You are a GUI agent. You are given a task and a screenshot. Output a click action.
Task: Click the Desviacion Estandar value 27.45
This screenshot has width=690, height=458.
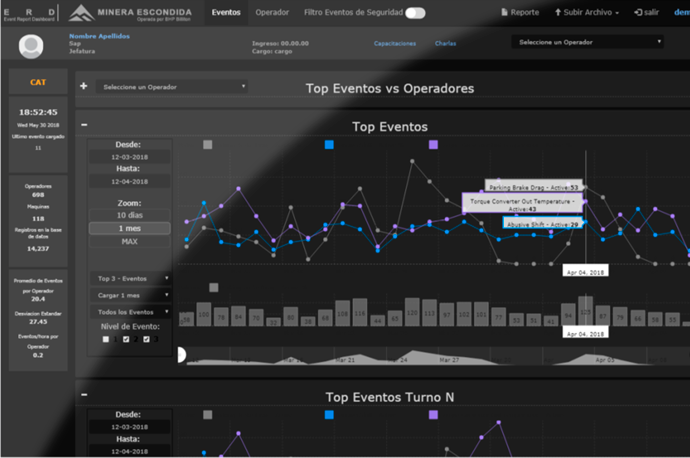click(x=38, y=322)
